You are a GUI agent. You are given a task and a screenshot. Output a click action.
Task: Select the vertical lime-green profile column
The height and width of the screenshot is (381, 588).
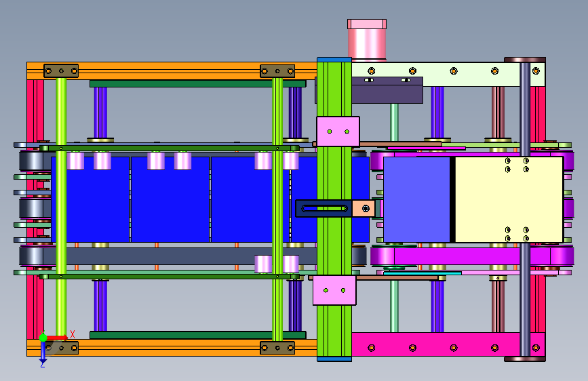(x=334, y=209)
